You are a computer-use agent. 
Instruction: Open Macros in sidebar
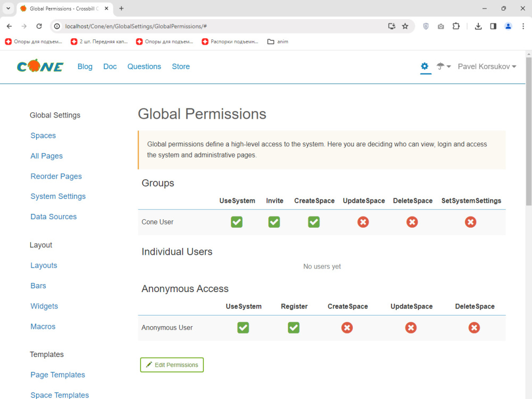(x=43, y=327)
